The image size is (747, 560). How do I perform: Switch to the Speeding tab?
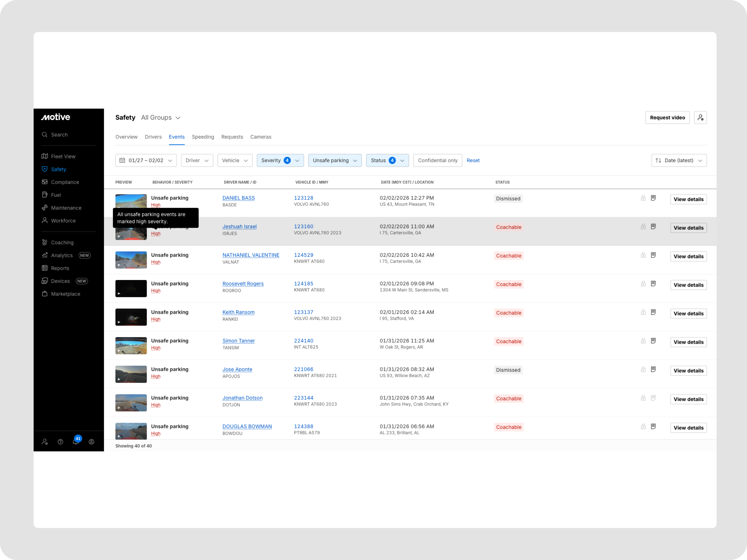point(202,137)
